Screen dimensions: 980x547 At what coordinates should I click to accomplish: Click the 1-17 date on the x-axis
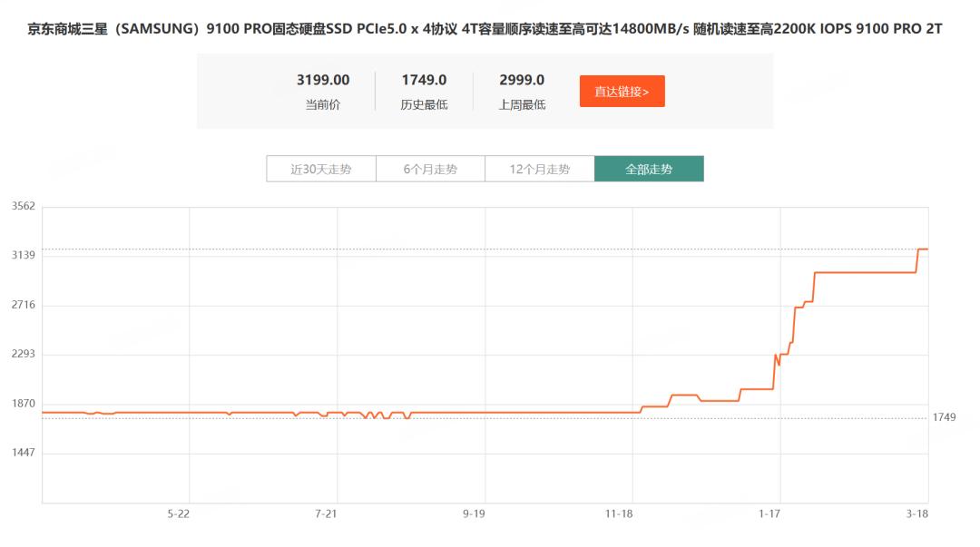coord(769,514)
